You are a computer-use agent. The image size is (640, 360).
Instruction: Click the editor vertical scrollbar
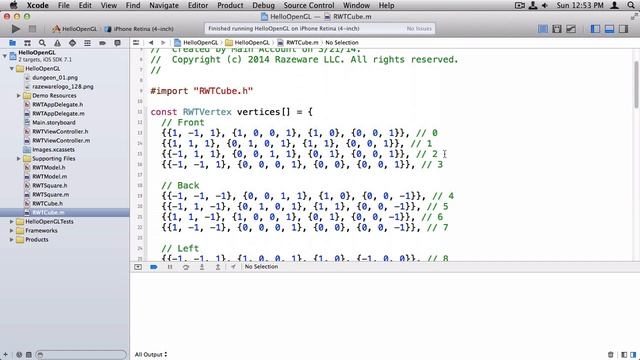tap(636, 85)
